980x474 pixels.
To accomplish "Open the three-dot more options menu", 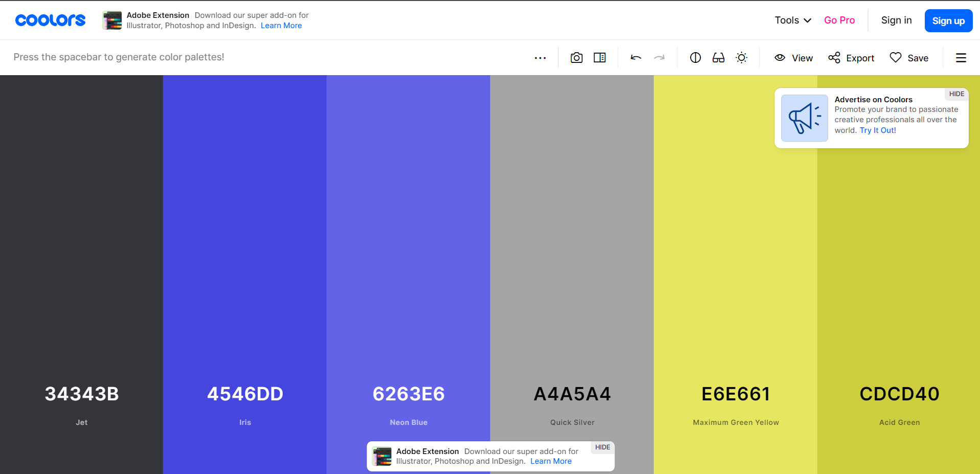I will point(540,58).
